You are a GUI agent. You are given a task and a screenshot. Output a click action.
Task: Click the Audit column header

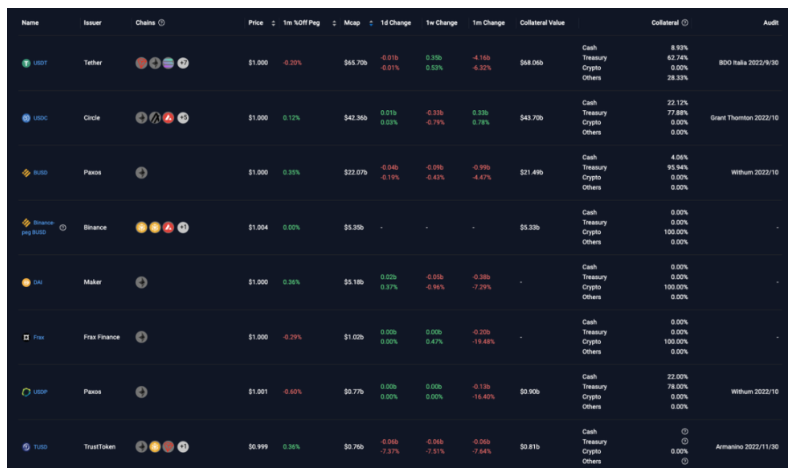tap(771, 23)
